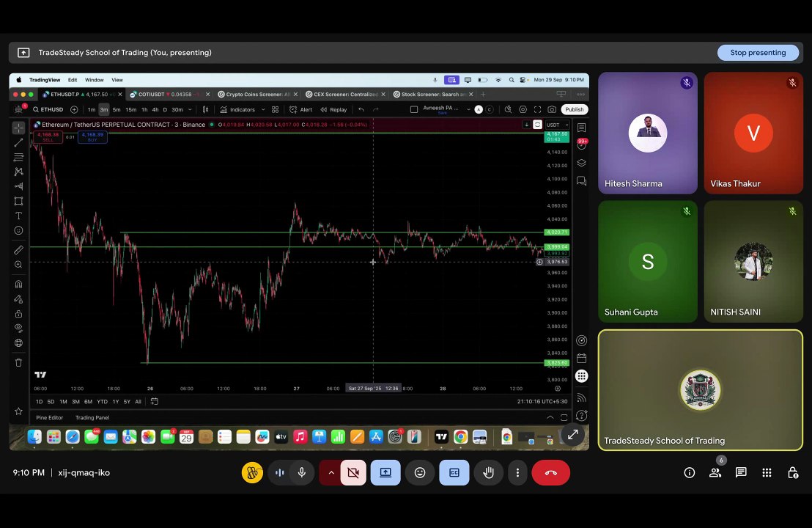This screenshot has height=528, width=812.
Task: Switch to the COTIUSDT tab
Action: pyautogui.click(x=164, y=95)
